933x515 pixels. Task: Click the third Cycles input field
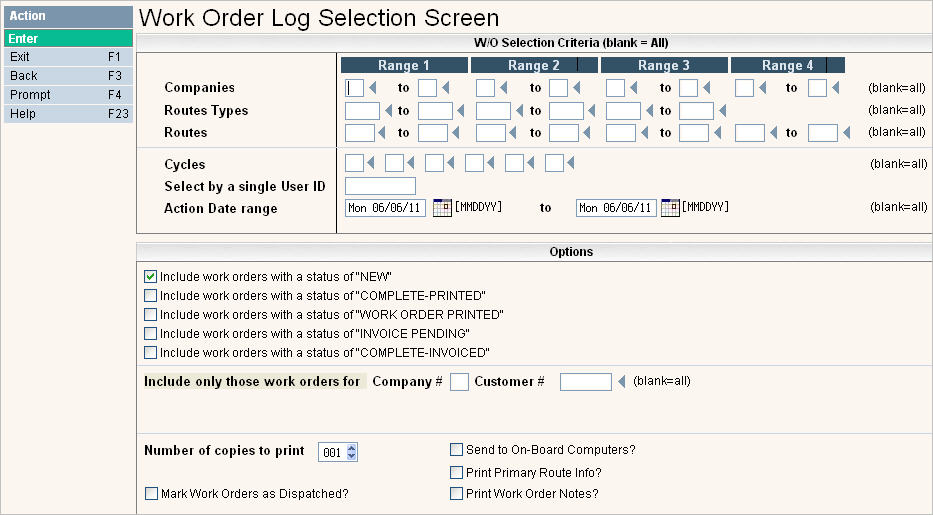[434, 163]
